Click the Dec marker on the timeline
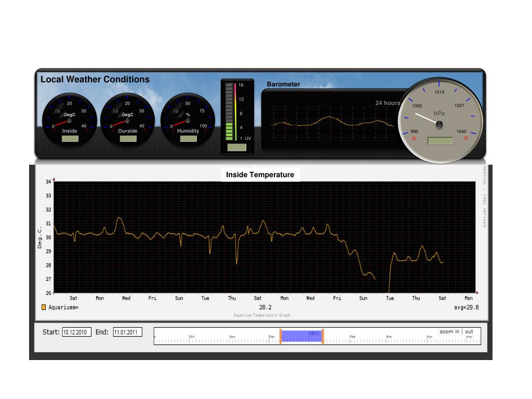The height and width of the screenshot is (399, 532). pyautogui.click(x=272, y=337)
